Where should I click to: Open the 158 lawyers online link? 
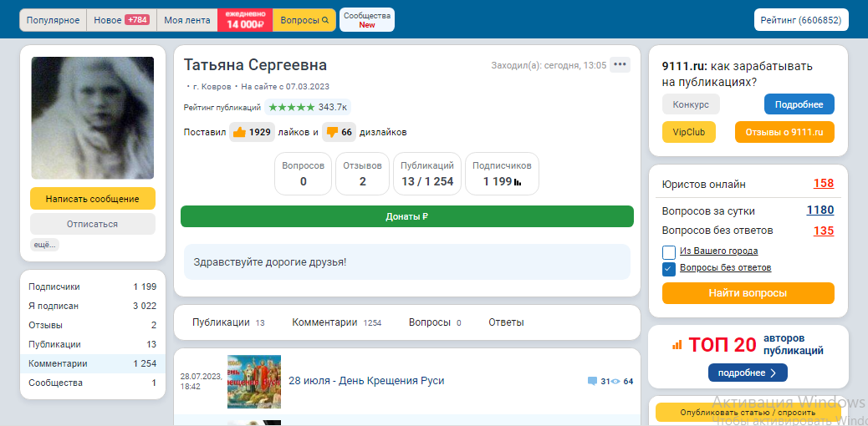pos(823,183)
